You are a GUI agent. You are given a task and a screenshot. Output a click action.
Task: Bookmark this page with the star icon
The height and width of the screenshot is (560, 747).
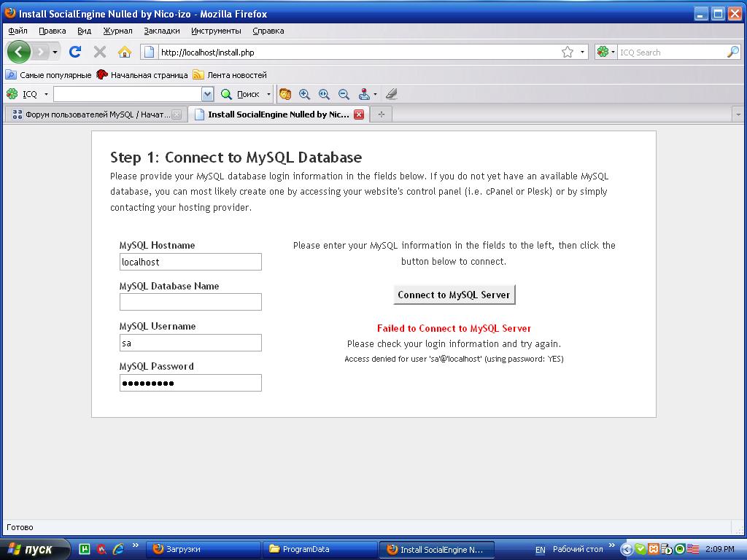[x=568, y=52]
